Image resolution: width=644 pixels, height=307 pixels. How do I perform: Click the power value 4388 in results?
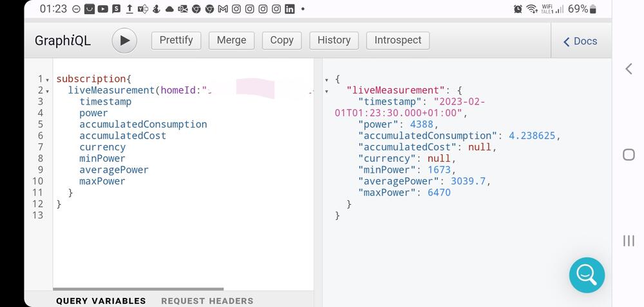pos(421,124)
